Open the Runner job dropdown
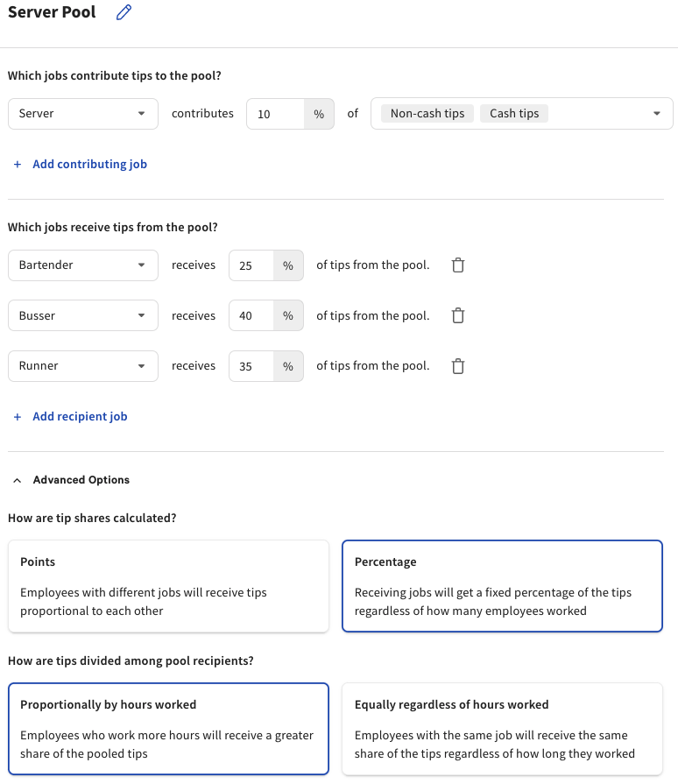678x784 pixels. pyautogui.click(x=143, y=365)
